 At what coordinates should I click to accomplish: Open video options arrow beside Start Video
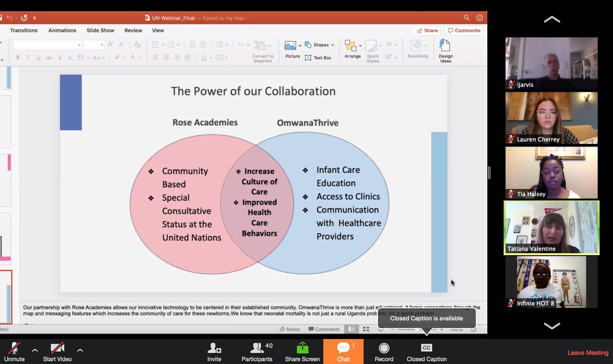click(80, 350)
